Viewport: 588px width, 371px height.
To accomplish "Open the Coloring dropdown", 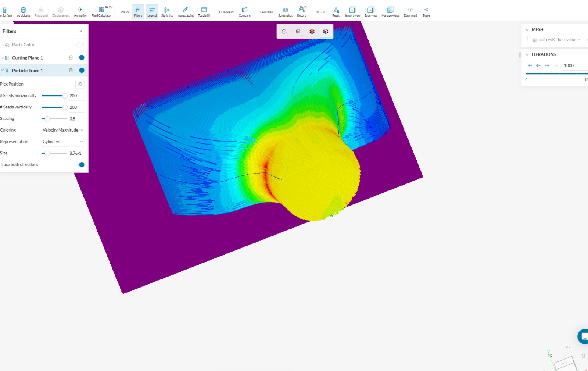I will coord(63,130).
